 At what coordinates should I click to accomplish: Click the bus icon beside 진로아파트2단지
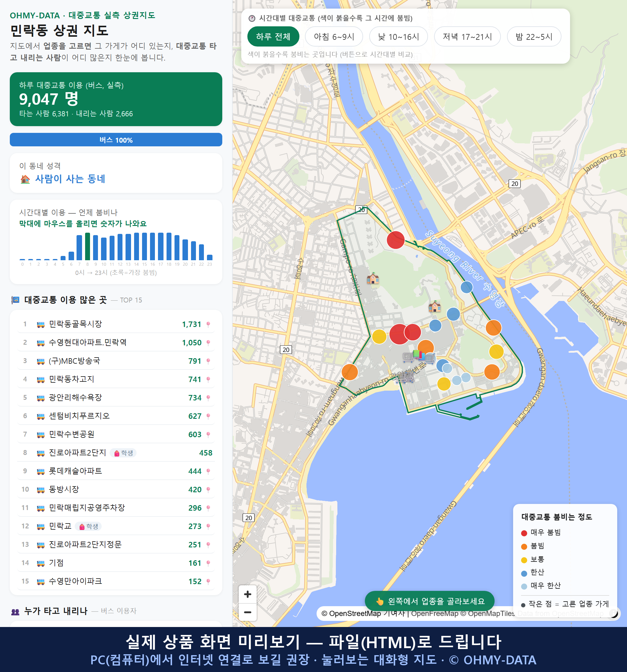[40, 453]
